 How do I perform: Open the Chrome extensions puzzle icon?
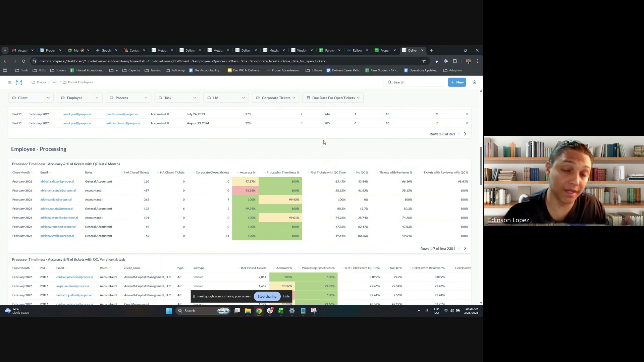click(455, 61)
